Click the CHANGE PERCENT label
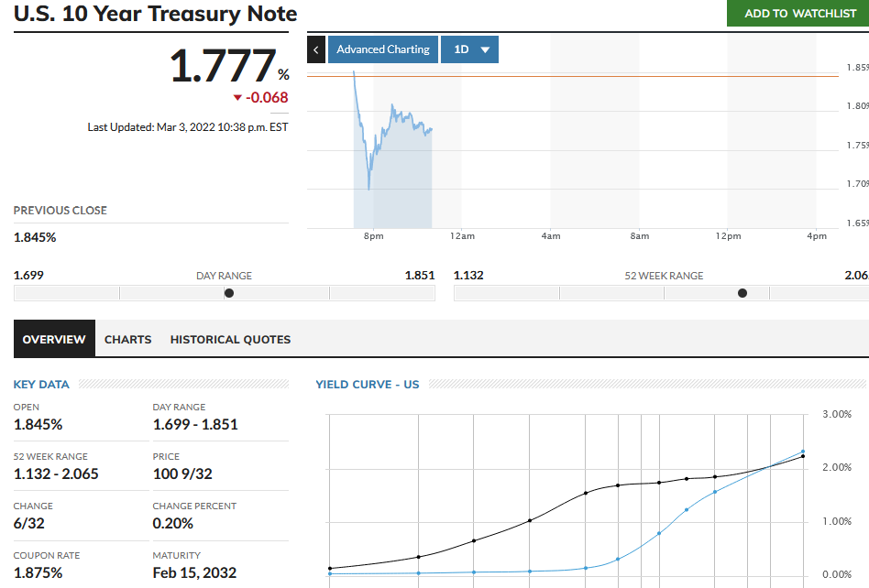Image resolution: width=869 pixels, height=588 pixels. pyautogui.click(x=194, y=506)
